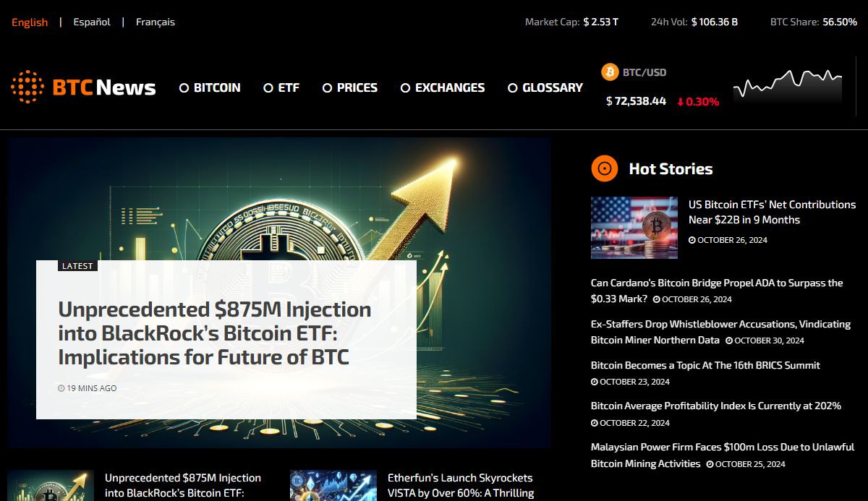Switch language to Français
The height and width of the screenshot is (501, 868).
[x=156, y=22]
